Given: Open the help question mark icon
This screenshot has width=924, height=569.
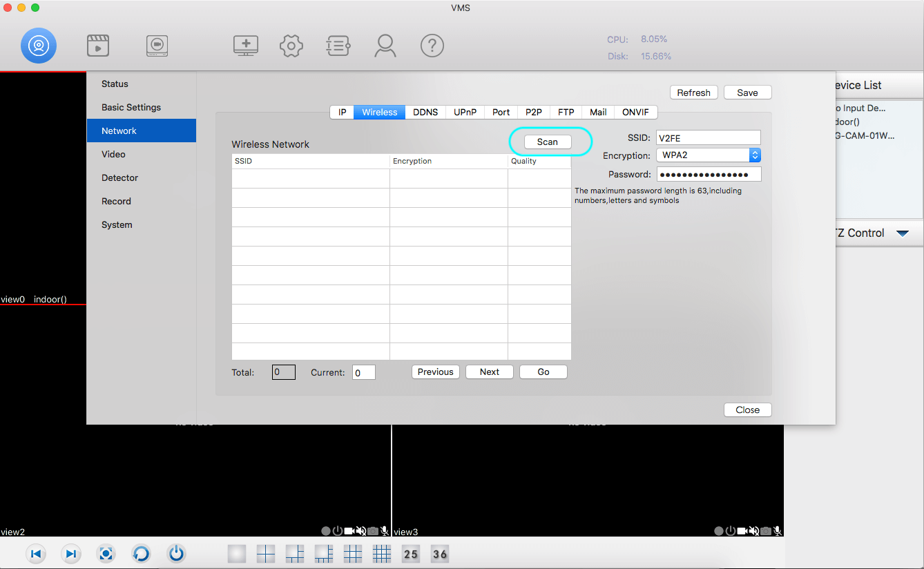Looking at the screenshot, I should click(x=432, y=46).
